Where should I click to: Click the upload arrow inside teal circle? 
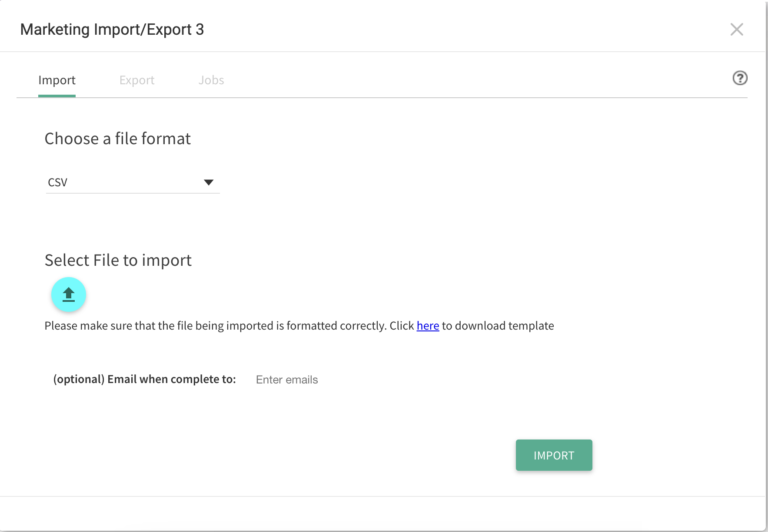click(68, 294)
